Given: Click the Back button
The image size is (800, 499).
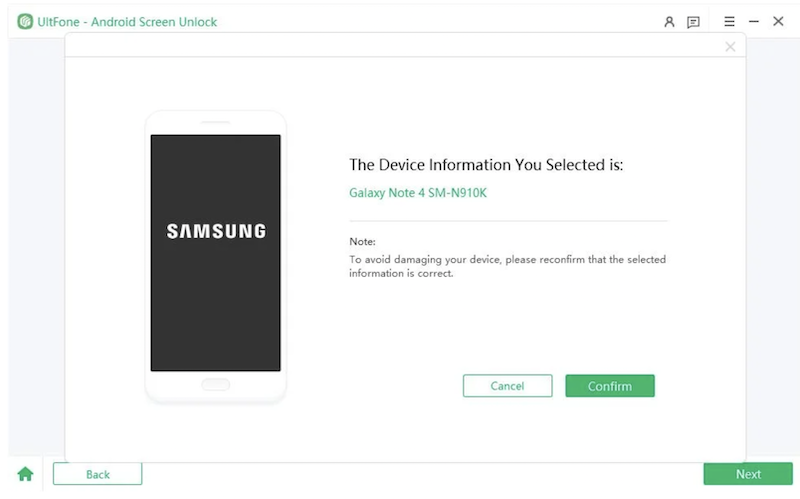Looking at the screenshot, I should pos(97,474).
